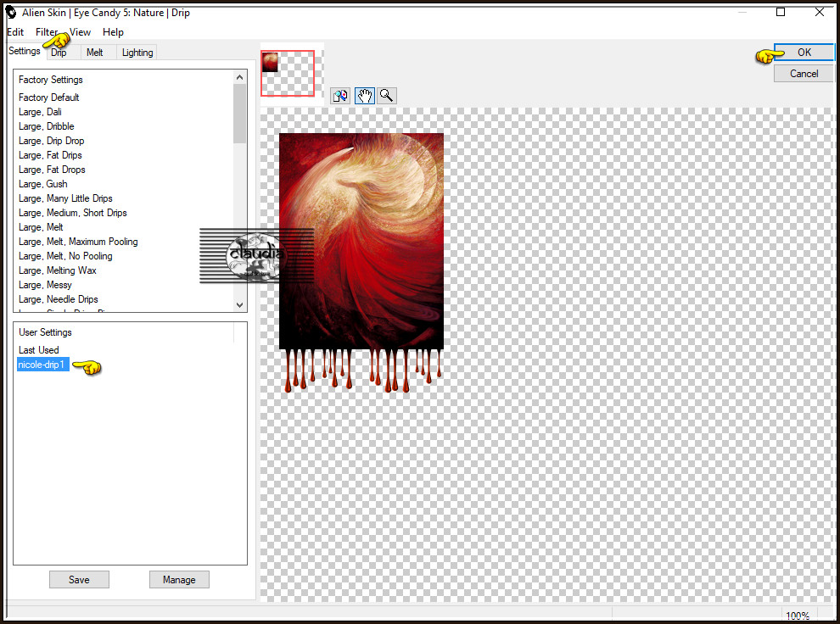Click the Factory Settings group header
Image resolution: width=840 pixels, height=624 pixels.
click(51, 80)
